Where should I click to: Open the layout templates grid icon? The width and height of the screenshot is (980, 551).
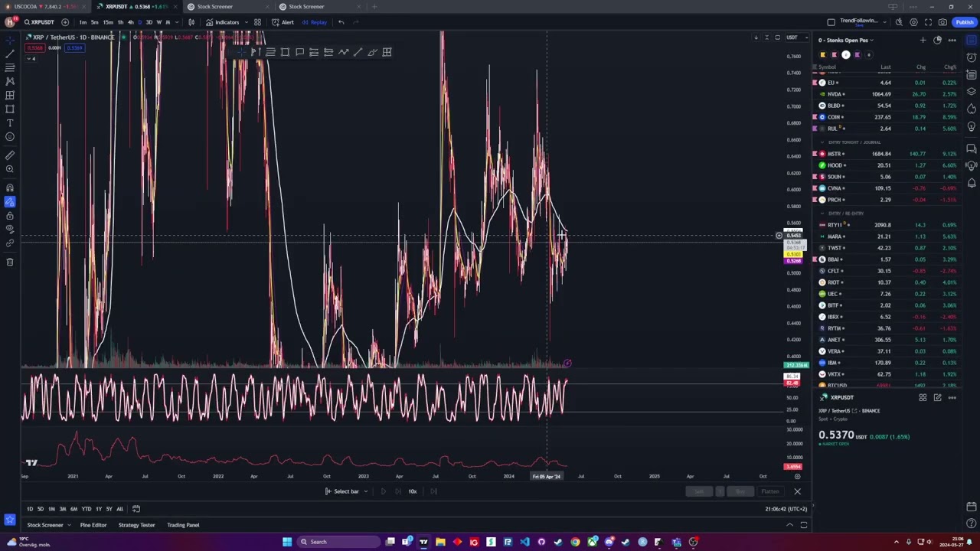257,22
